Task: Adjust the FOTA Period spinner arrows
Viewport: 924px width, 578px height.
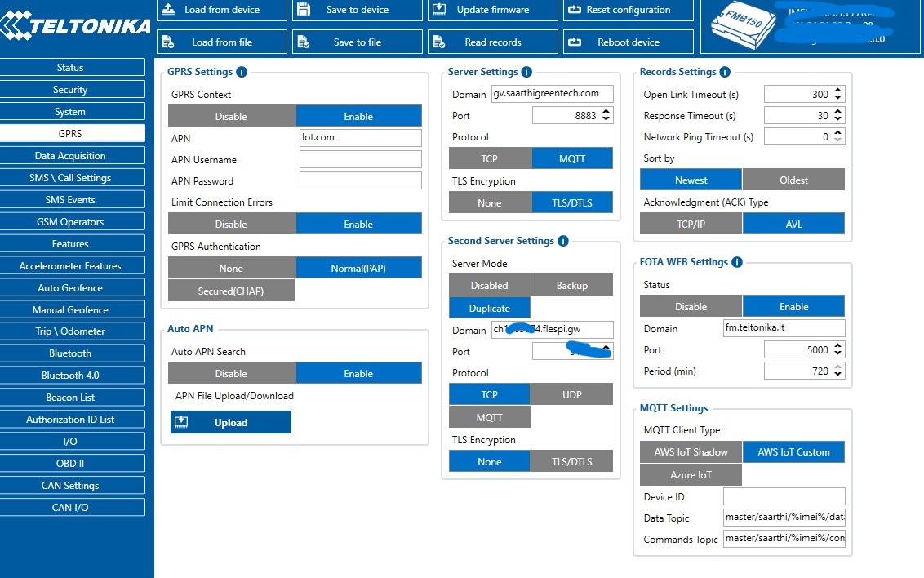Action: [838, 371]
